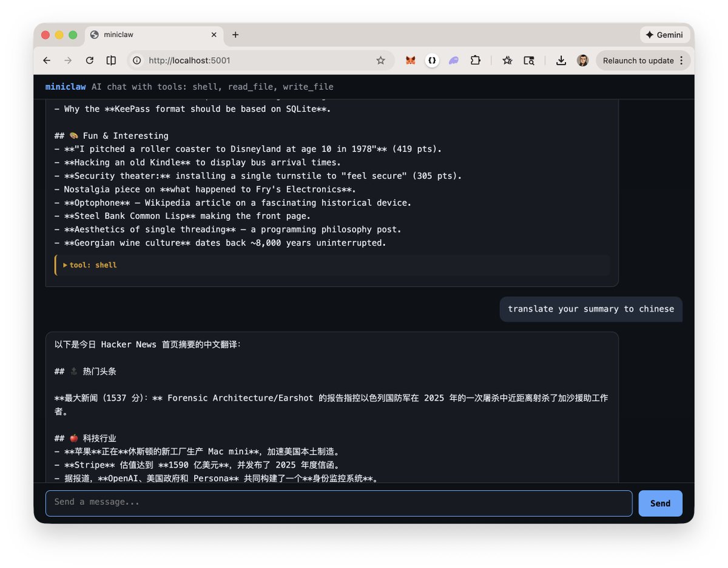
Task: Click the Fry's Electronics nostalgia line
Action: [x=204, y=189]
